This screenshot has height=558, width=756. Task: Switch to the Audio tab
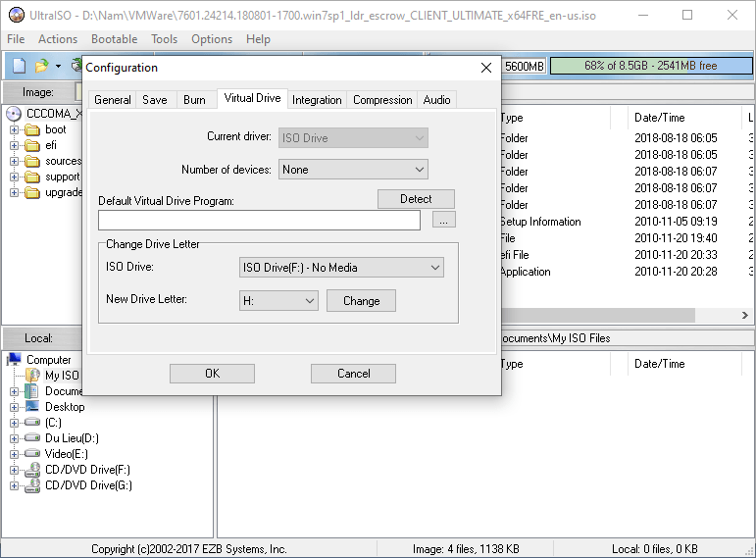click(436, 100)
